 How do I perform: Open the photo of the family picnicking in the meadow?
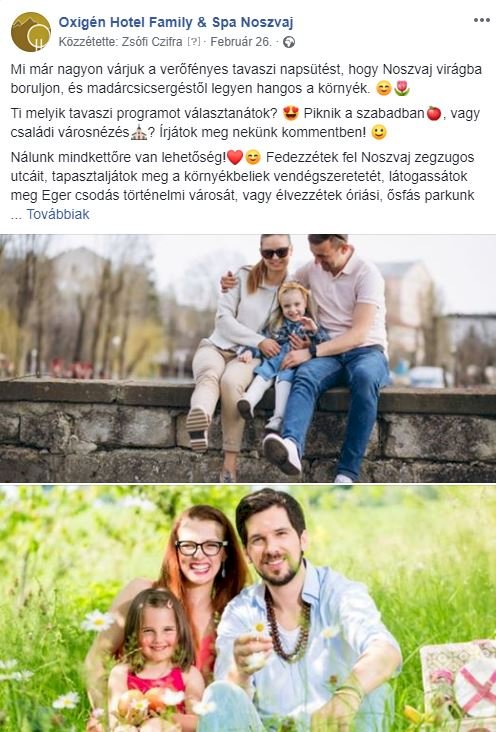tap(248, 609)
